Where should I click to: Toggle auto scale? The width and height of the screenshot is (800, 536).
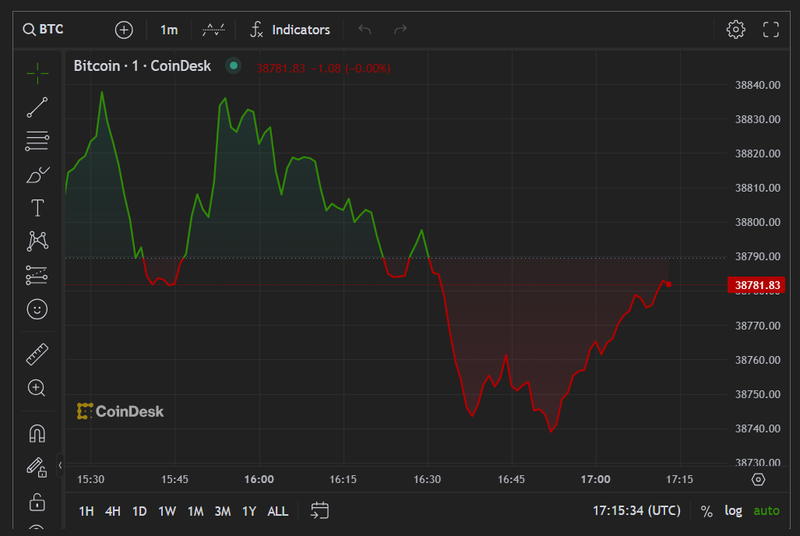coord(766,511)
